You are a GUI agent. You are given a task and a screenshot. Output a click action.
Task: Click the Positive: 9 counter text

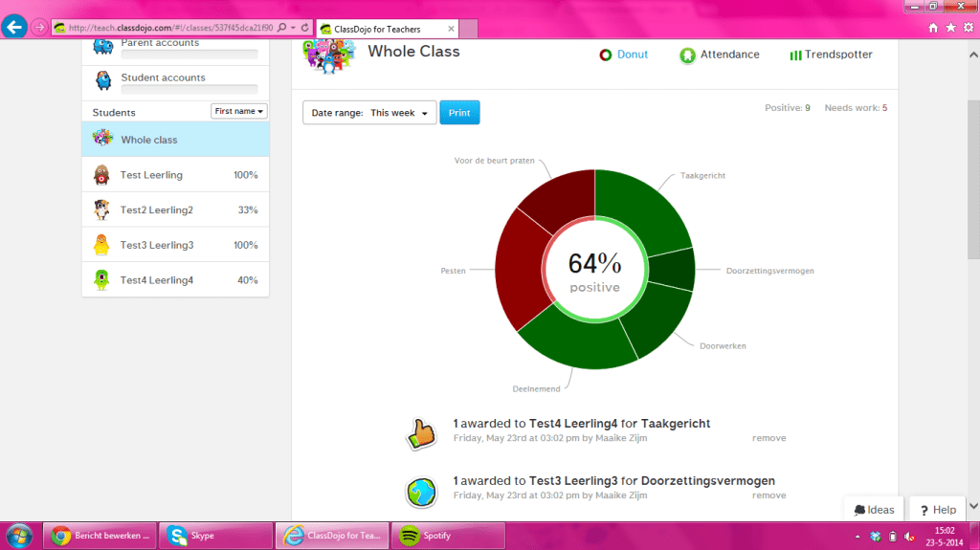coord(788,107)
